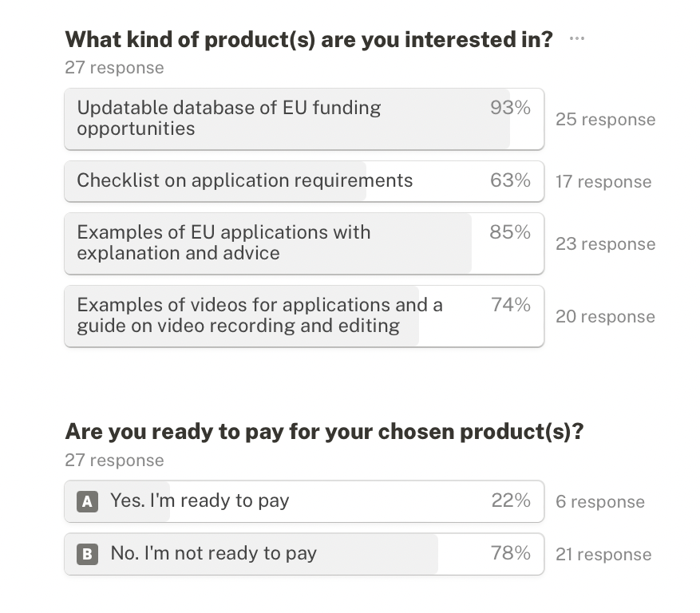Click the '6 response' count label

[600, 502]
